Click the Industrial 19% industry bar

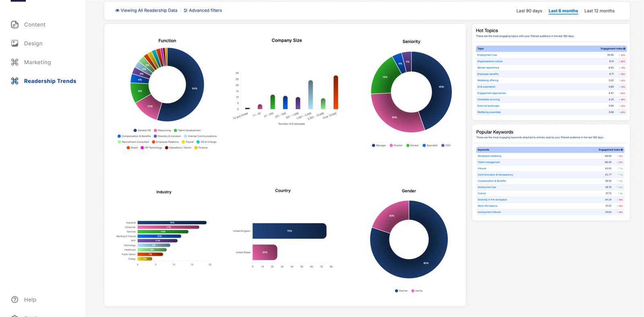pos(172,223)
